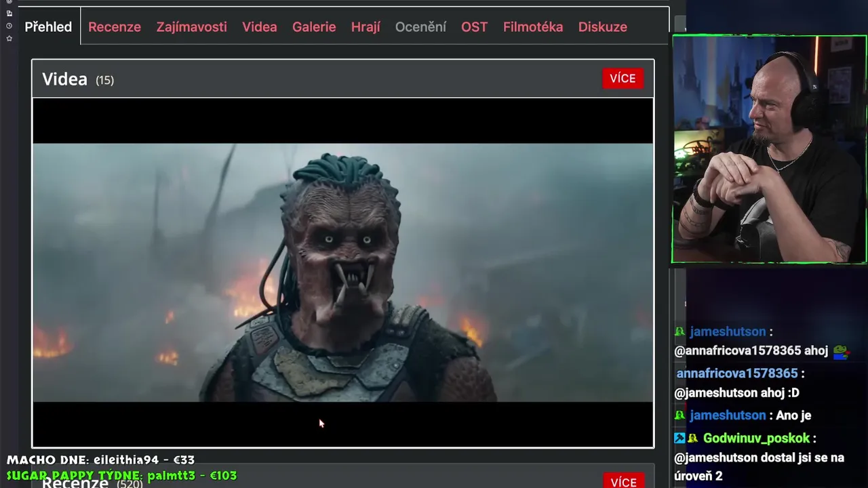The width and height of the screenshot is (868, 488).
Task: Play the Predator trailer video
Action: pos(343,272)
